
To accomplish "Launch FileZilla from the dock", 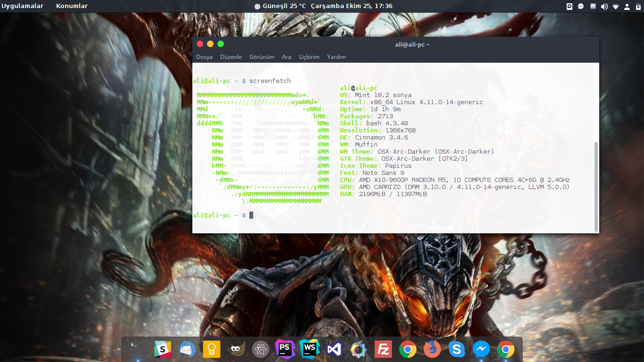I will tap(383, 349).
